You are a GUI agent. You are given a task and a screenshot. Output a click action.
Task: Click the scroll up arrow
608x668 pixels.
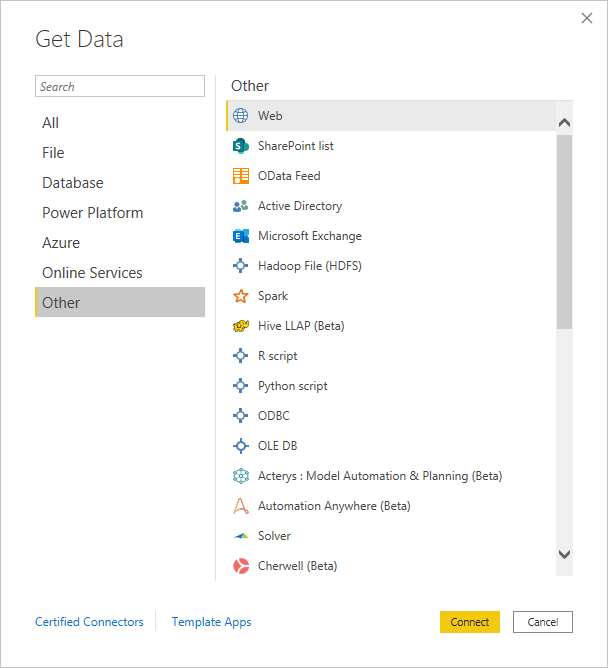(x=564, y=123)
